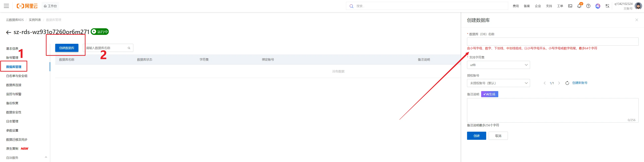Select 账号管理 in the sidebar
The width and height of the screenshot is (644, 162).
[x=12, y=58]
